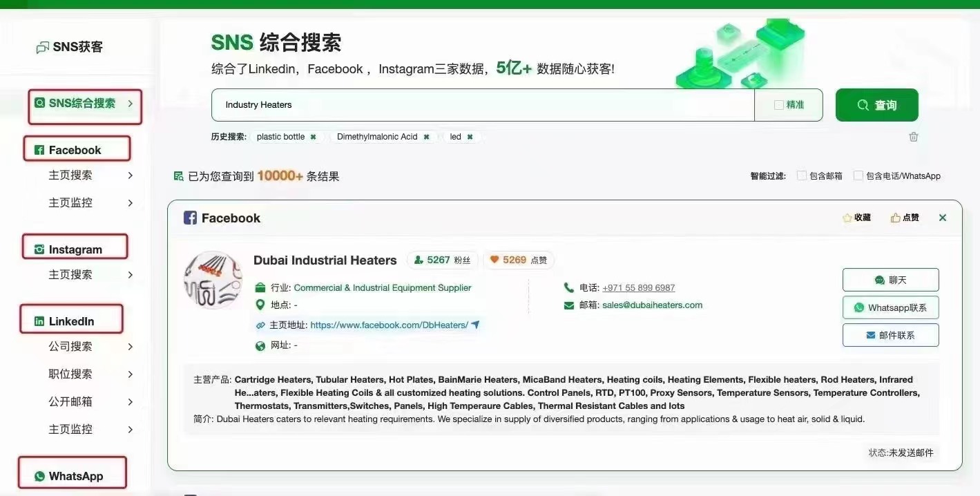The height and width of the screenshot is (496, 980).
Task: Click the search field containing Industry Heaters
Action: [483, 105]
